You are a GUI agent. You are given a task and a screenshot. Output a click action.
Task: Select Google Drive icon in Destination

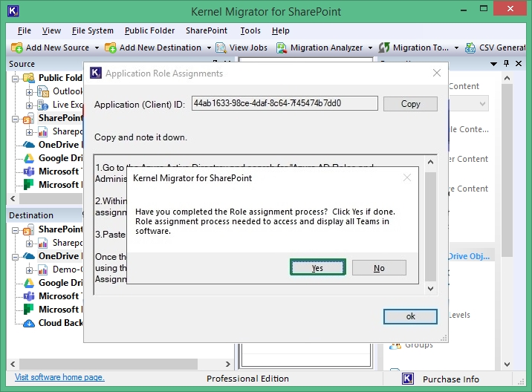pyautogui.click(x=29, y=283)
